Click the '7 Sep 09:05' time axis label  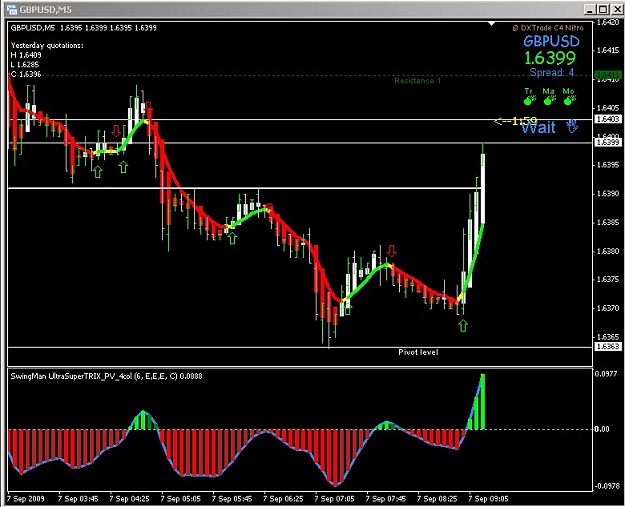pyautogui.click(x=488, y=499)
